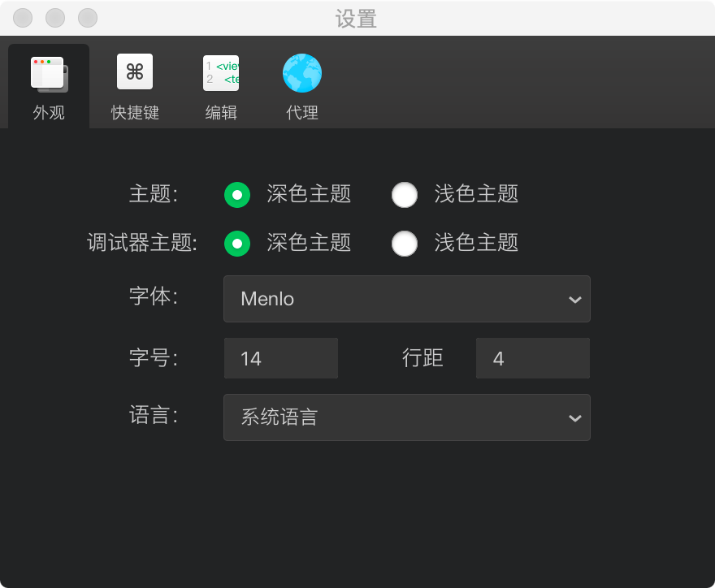Click the 系统语言 language selector
Image resolution: width=715 pixels, height=588 pixels.
tap(406, 417)
